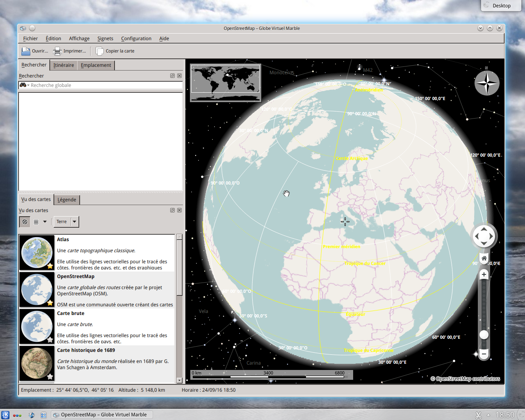Open the Terre celestial body dropdown
The height and width of the screenshot is (420, 525).
pos(66,221)
